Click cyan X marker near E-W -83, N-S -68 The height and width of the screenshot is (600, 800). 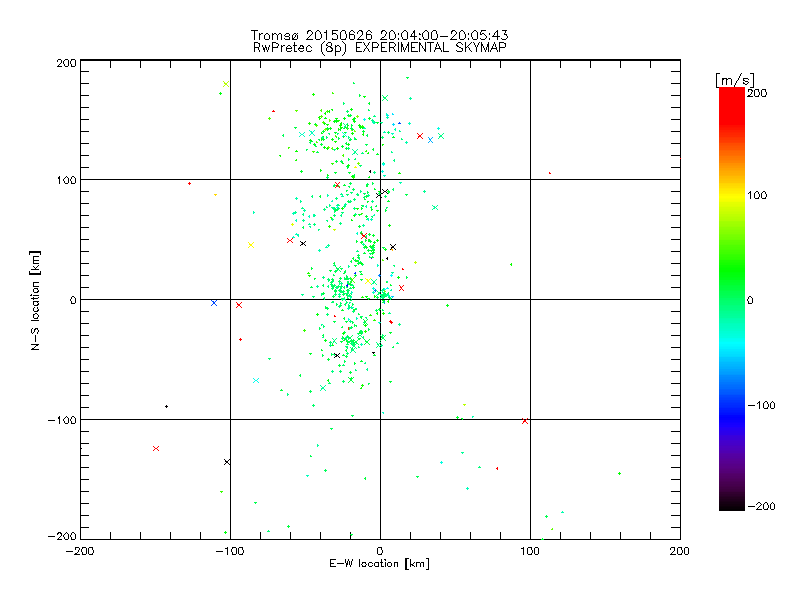click(256, 381)
